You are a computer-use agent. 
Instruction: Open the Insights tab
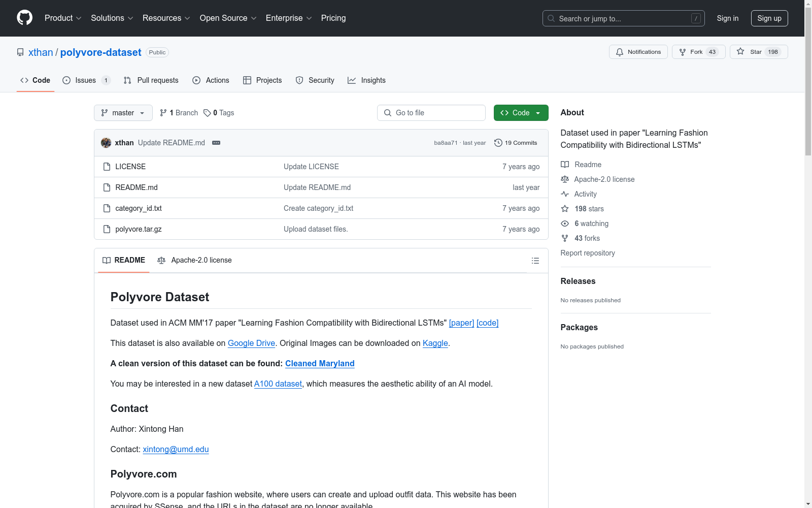[x=366, y=80]
